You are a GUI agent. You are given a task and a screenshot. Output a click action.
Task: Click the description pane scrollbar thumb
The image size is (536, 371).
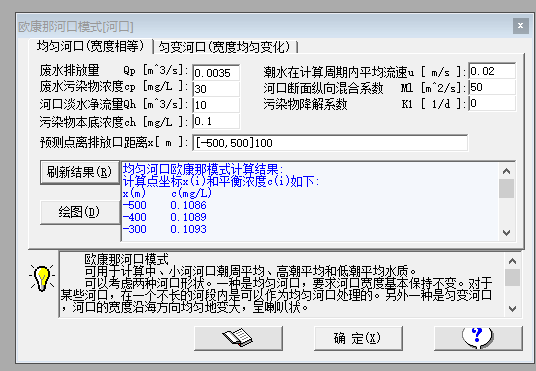512,277
